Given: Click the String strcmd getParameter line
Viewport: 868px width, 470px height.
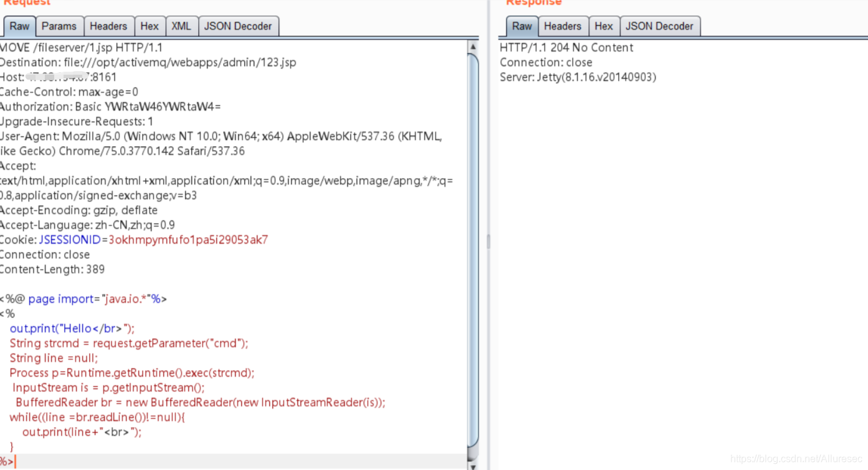Looking at the screenshot, I should click(x=129, y=344).
